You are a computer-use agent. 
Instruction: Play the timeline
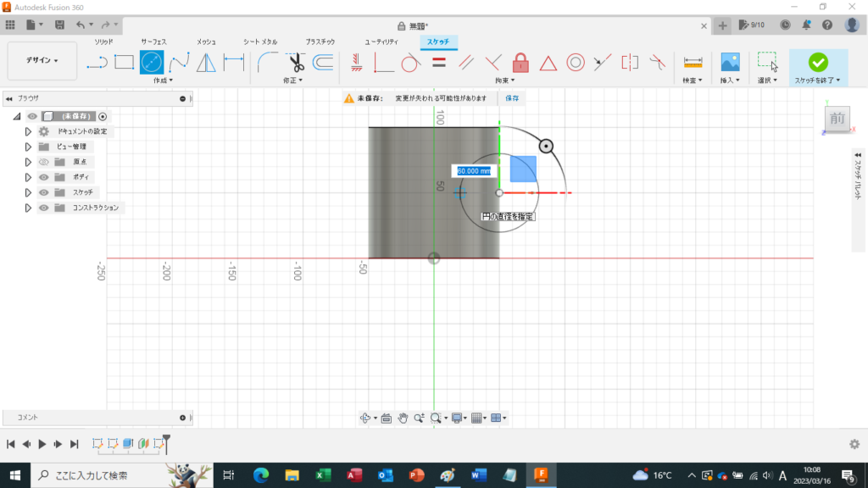pos(42,444)
